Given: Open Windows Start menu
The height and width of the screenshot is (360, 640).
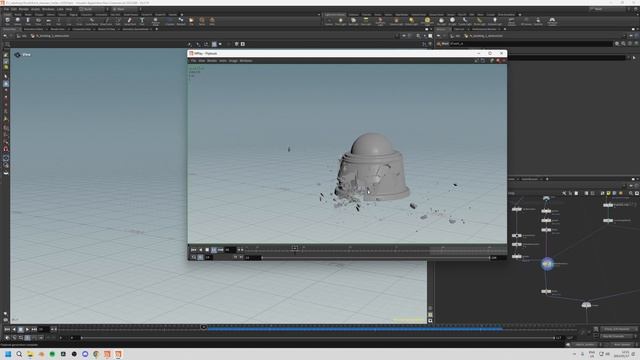Looking at the screenshot, I should (8, 354).
